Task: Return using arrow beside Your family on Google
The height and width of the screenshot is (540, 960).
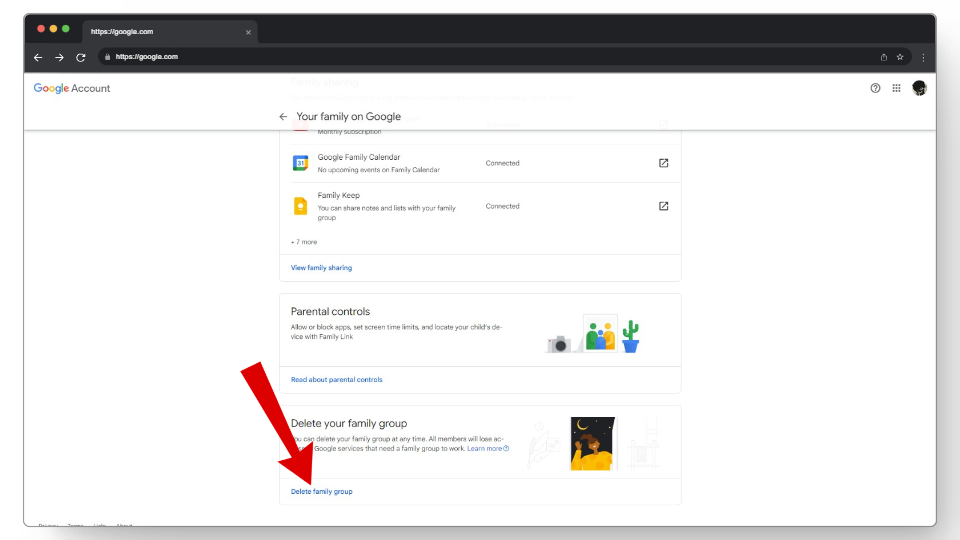Action: click(x=283, y=116)
